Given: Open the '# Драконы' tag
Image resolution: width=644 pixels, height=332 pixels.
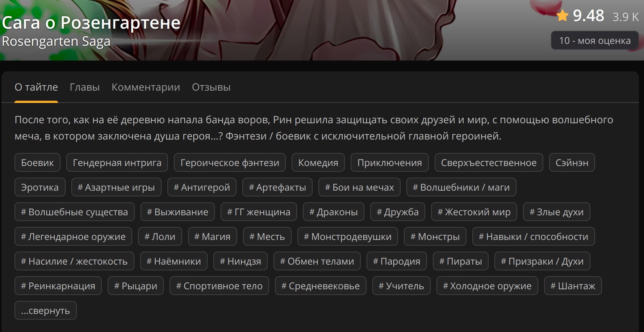Looking at the screenshot, I should (x=333, y=212).
